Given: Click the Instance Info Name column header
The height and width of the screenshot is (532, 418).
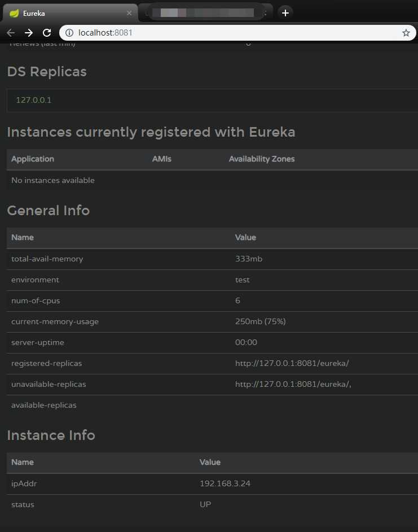Looking at the screenshot, I should pyautogui.click(x=23, y=462).
